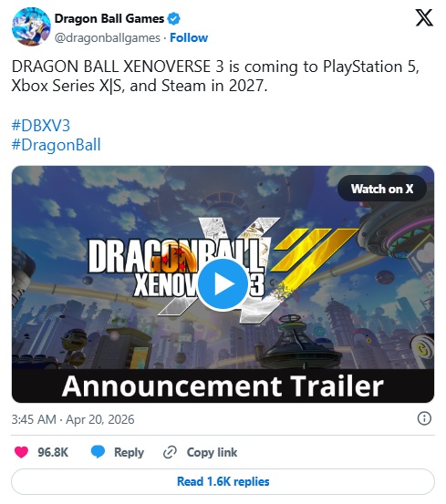Click the X logo icon
The height and width of the screenshot is (504, 446).
pyautogui.click(x=424, y=17)
